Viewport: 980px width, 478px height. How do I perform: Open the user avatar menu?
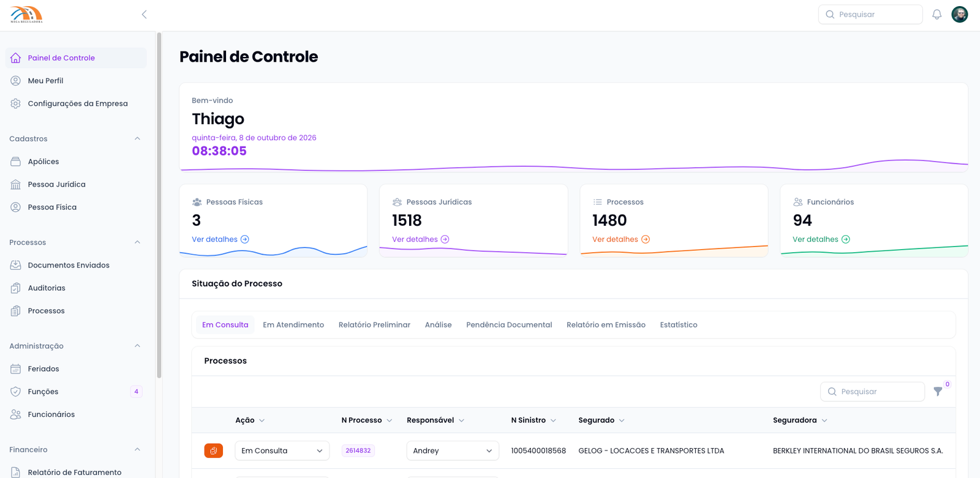point(960,15)
